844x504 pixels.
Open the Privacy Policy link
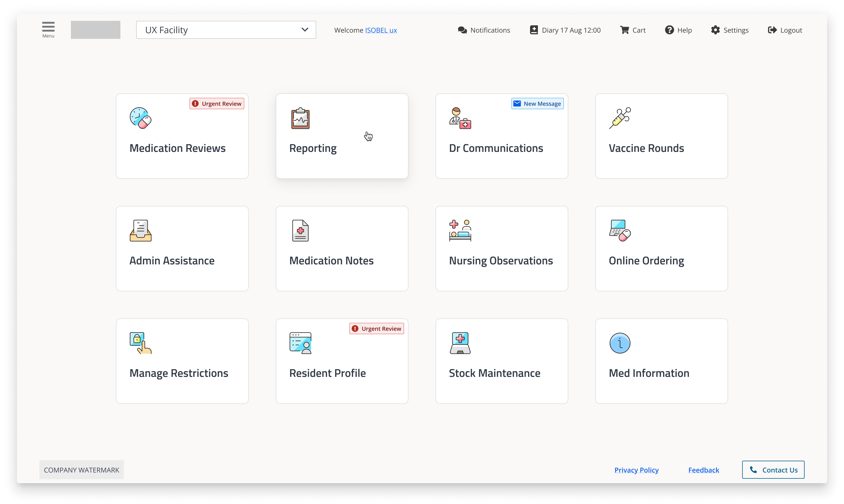tap(636, 470)
